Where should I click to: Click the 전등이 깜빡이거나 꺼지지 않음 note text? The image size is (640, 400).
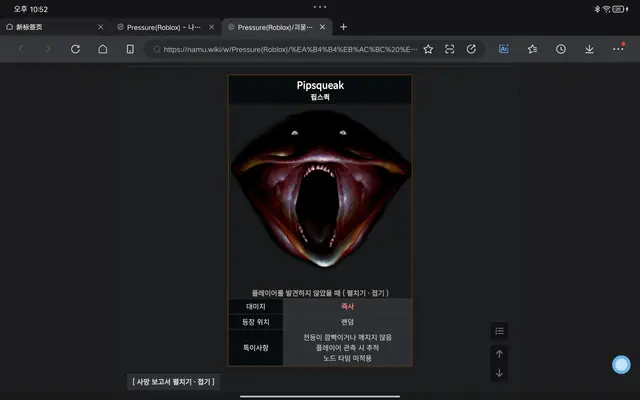(347, 337)
